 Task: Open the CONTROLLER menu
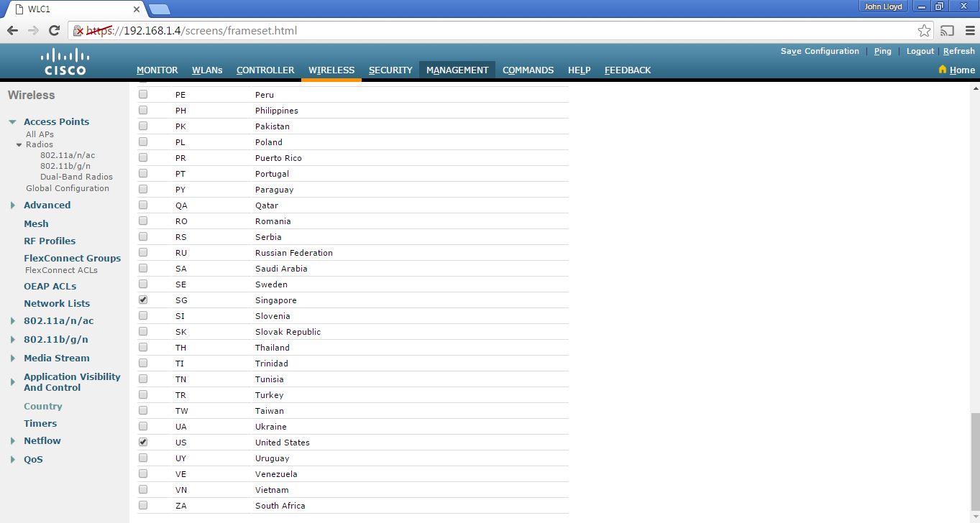265,70
